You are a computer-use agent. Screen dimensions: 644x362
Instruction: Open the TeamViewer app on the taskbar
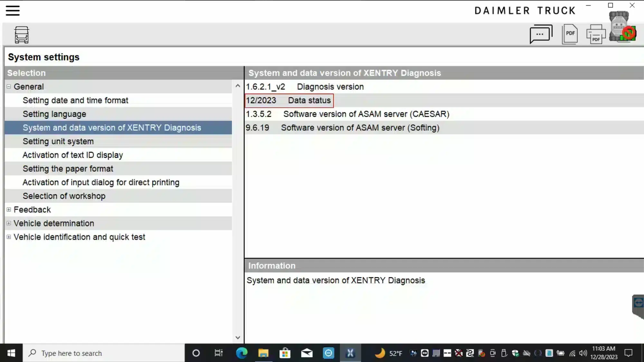coord(328,353)
